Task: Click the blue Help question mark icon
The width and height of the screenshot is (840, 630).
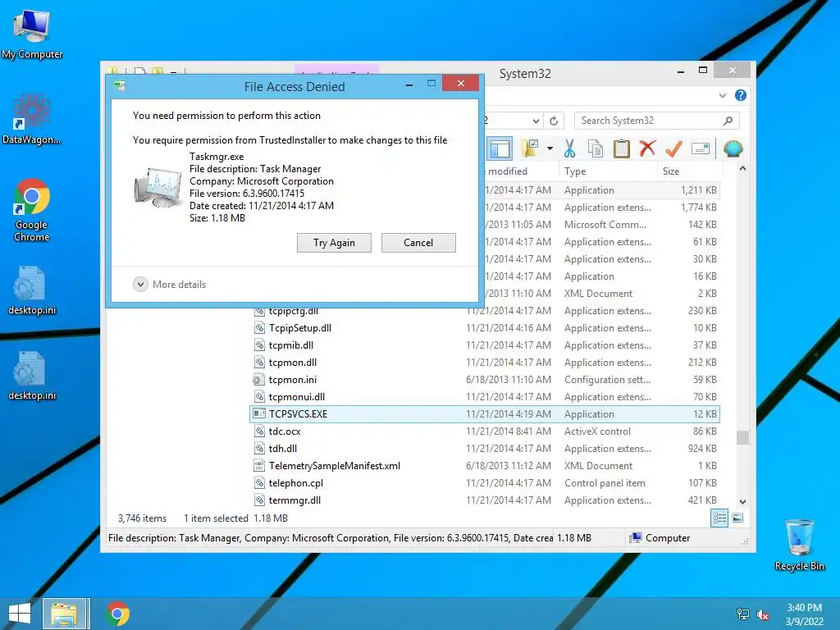Action: coord(741,95)
